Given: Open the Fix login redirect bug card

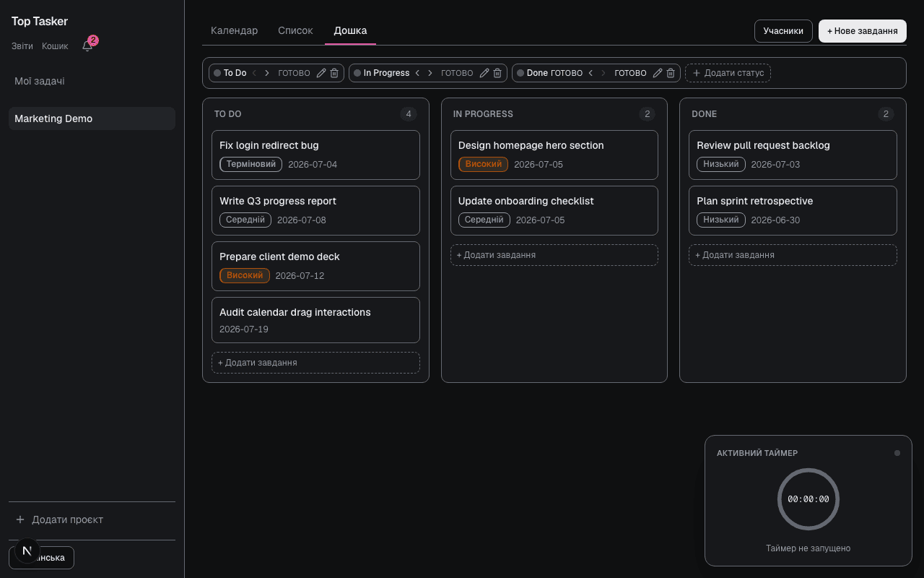Looking at the screenshot, I should tap(315, 155).
